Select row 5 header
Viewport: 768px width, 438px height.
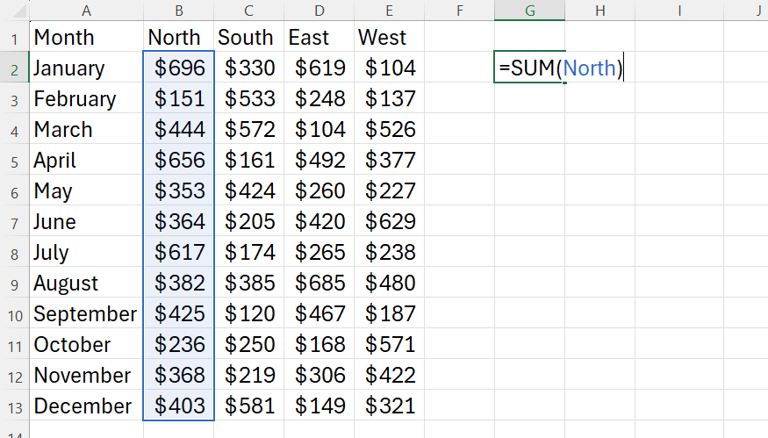tap(15, 161)
